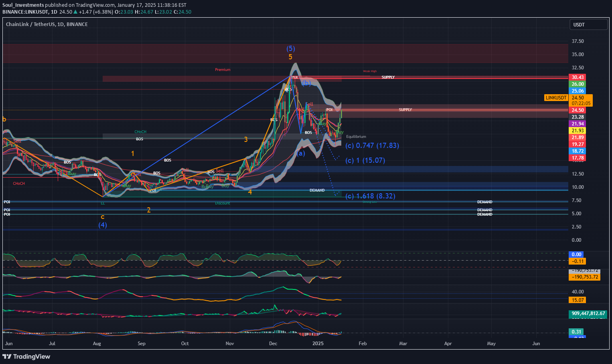Click the orange -0.11 indicator value
Image resolution: width=612 pixels, height=364 pixels.
[578, 261]
